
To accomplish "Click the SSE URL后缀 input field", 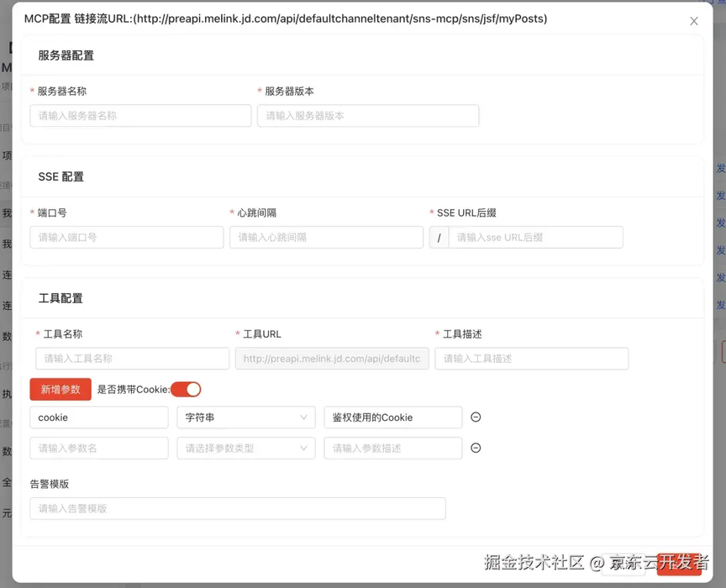I will pos(536,237).
